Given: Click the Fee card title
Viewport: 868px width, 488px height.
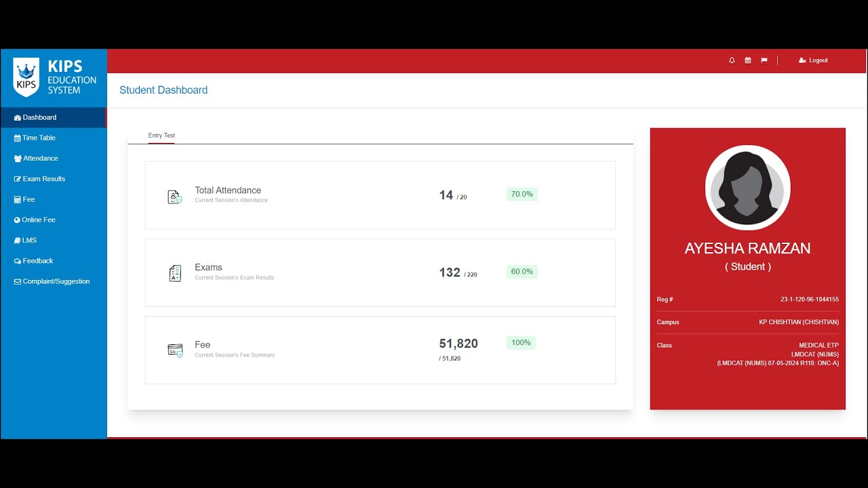Looking at the screenshot, I should (x=202, y=344).
